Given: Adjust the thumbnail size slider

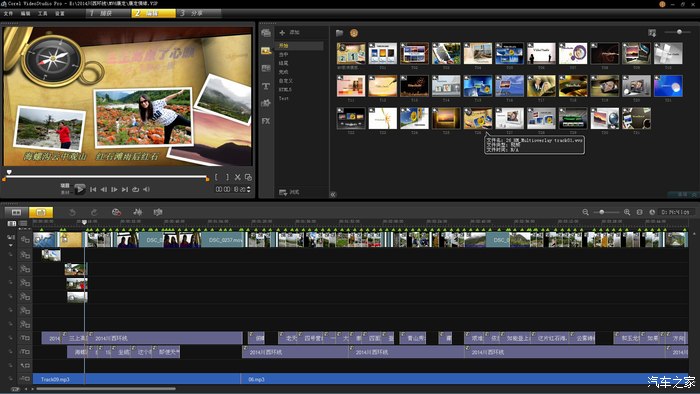Looking at the screenshot, I should click(x=679, y=32).
